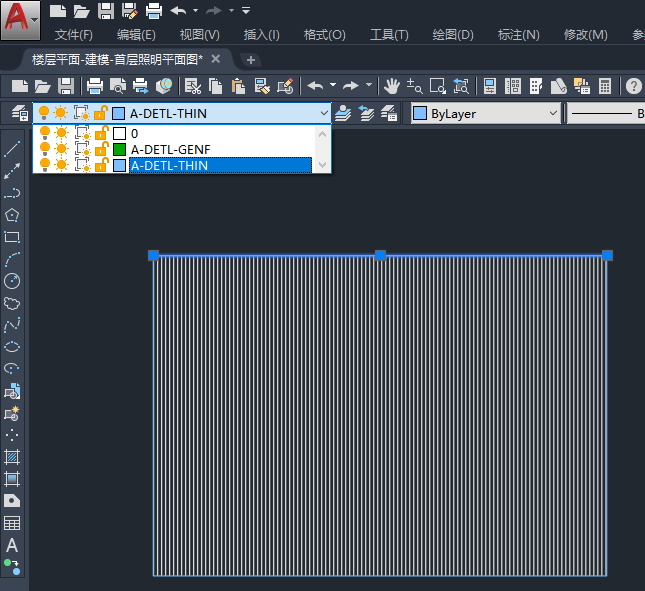
Task: Toggle lock icon for A-DETL-THIN list row
Action: tap(101, 165)
